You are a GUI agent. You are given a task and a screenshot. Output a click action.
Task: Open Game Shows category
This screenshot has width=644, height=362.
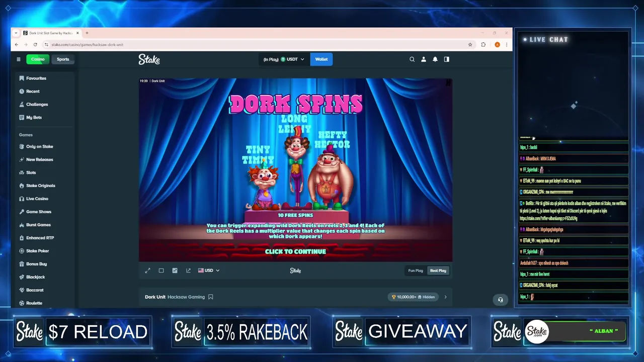point(39,212)
